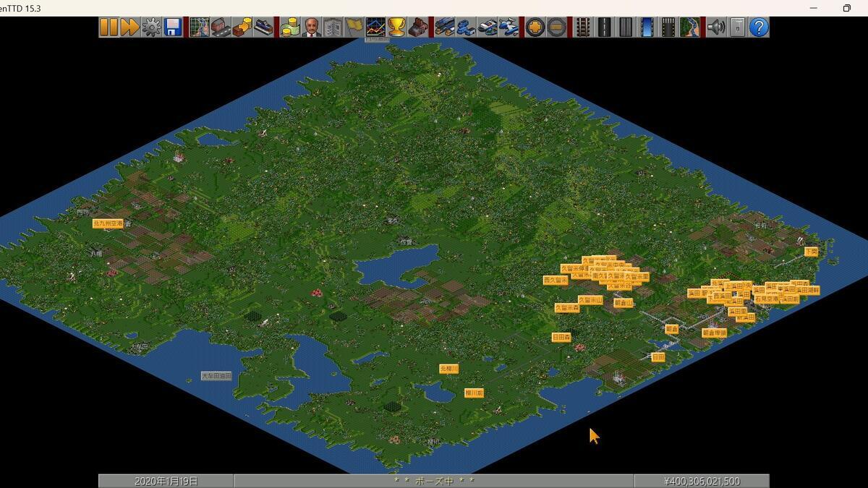Select the 北柳川 station label
868x488 pixels.
449,369
